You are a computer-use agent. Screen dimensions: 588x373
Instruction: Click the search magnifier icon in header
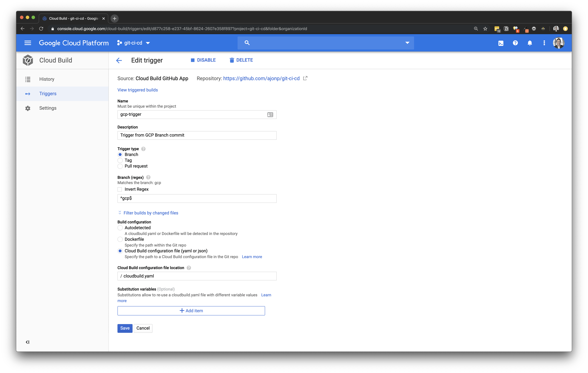pyautogui.click(x=247, y=43)
